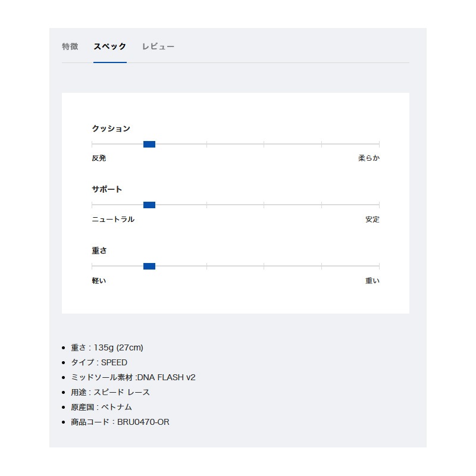Click the 重い label at the weight slider end
Screen dimensions: 476x476
(372, 281)
